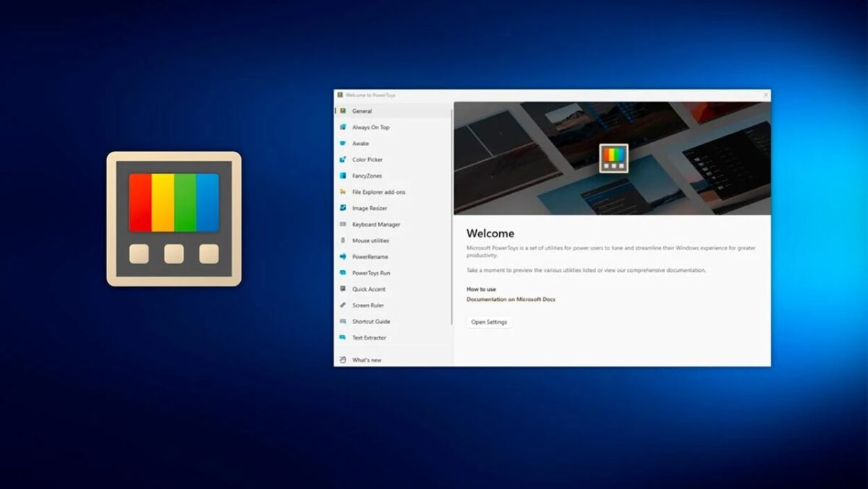Click the large PowerToys logo on desktop
Image resolution: width=868 pixels, height=489 pixels.
point(174,218)
